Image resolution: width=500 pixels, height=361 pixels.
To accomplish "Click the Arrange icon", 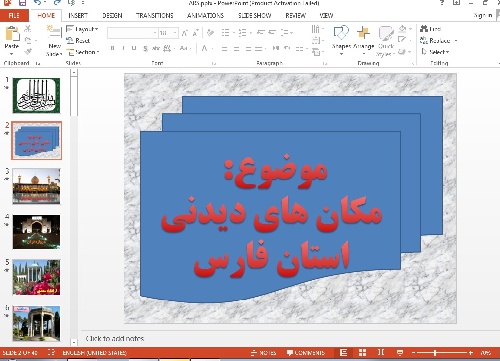I will click(x=363, y=33).
